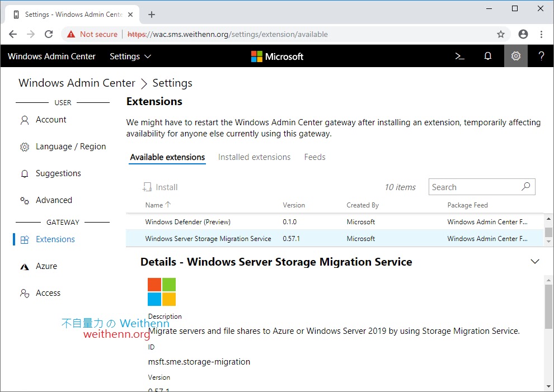Collapse the Details pane chevron
The width and height of the screenshot is (554, 392).
pos(535,262)
